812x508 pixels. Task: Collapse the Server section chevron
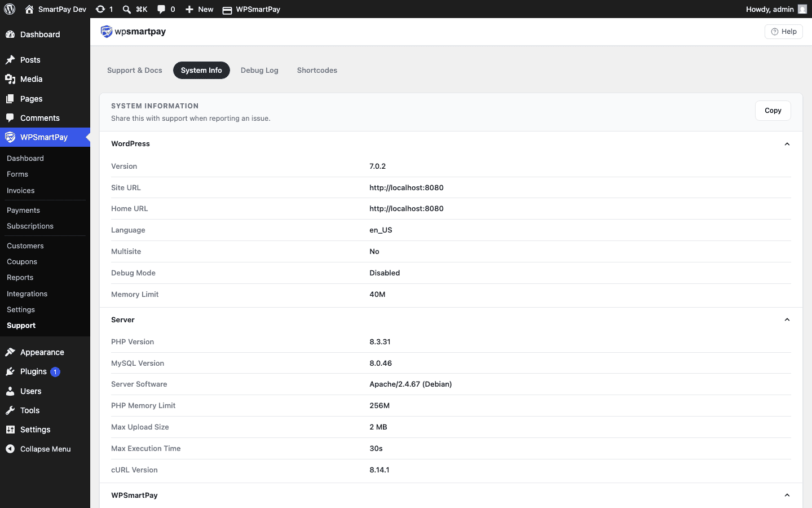[x=787, y=319]
